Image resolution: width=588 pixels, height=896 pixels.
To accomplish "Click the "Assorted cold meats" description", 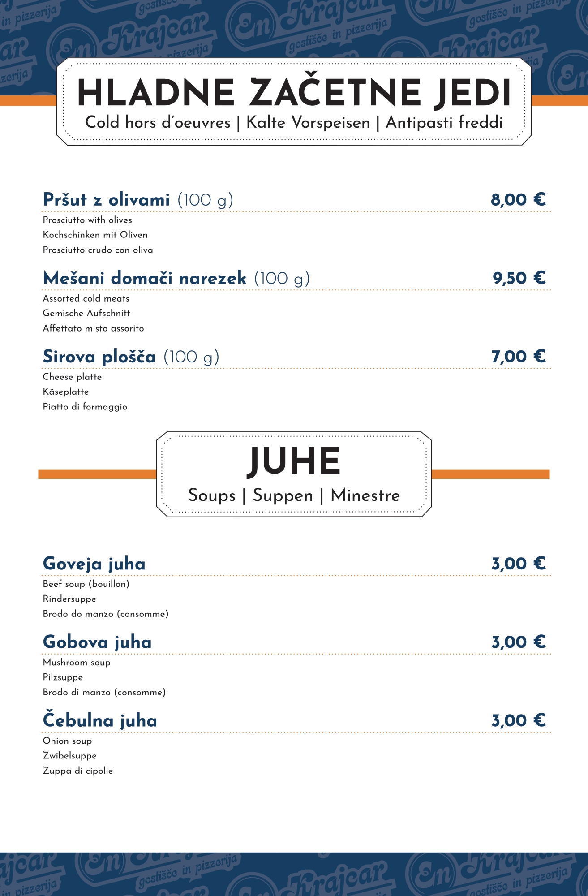I will tap(86, 298).
